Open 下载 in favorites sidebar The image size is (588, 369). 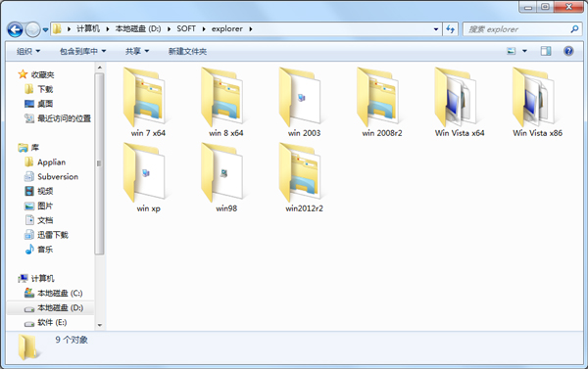[40, 89]
